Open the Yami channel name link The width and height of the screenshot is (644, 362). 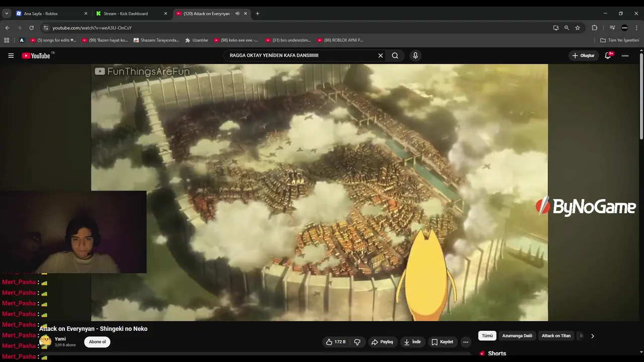pyautogui.click(x=60, y=339)
